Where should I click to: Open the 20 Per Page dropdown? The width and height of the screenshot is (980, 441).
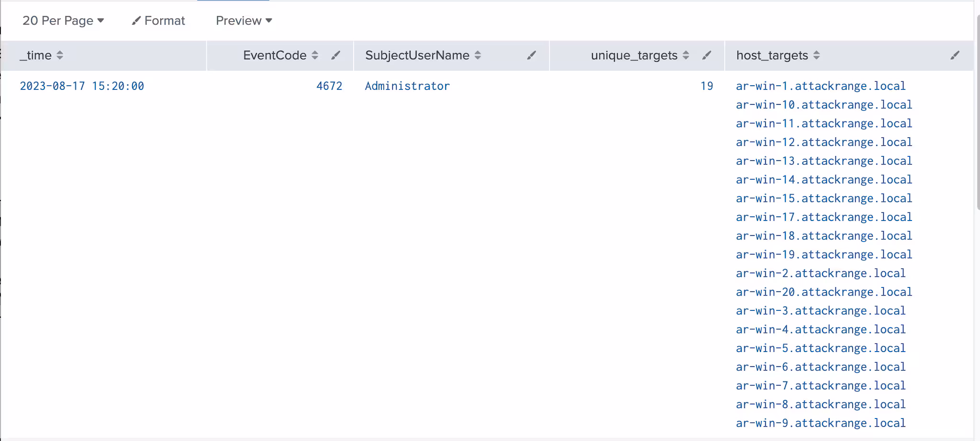coord(63,21)
